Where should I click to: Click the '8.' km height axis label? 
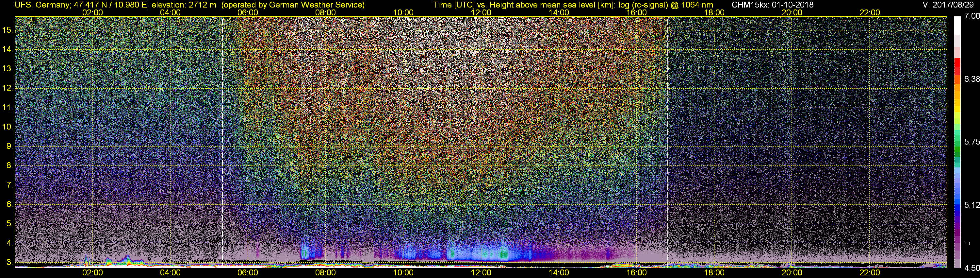pos(9,166)
